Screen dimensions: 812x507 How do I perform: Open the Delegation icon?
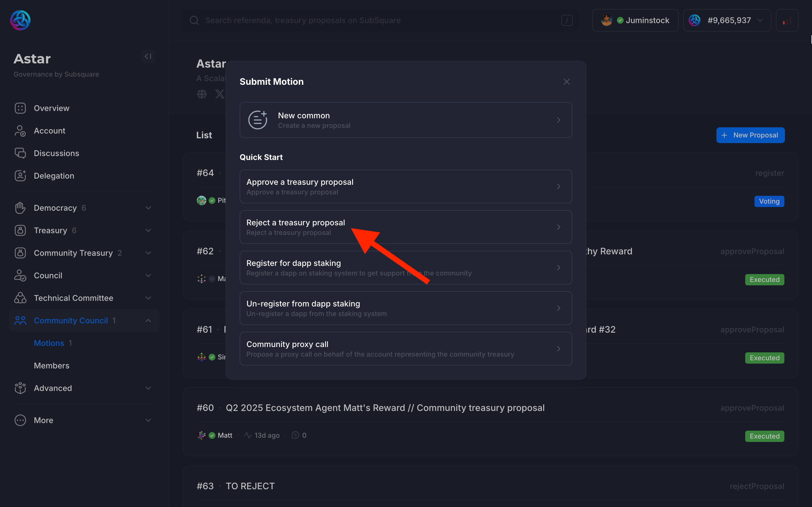[20, 175]
